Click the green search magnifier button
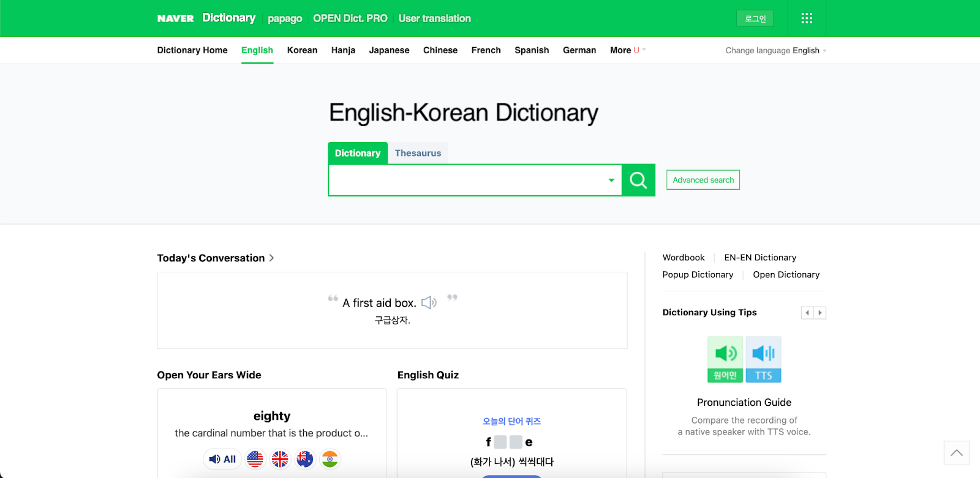Viewport: 980px width, 478px height. point(638,180)
